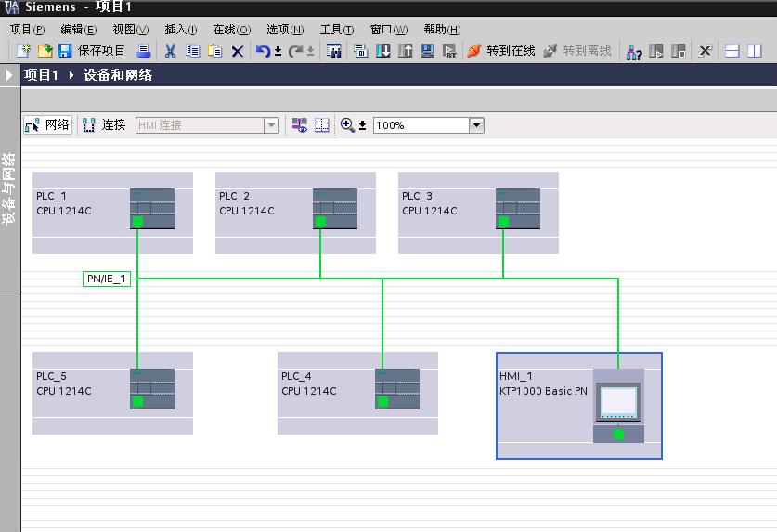Start the runtime on PC with its icon

point(449,50)
